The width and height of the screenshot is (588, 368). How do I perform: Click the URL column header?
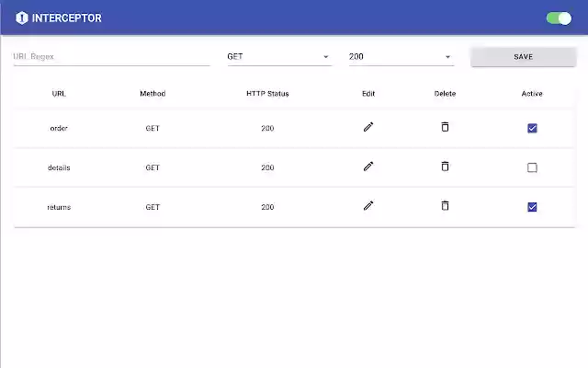click(59, 94)
